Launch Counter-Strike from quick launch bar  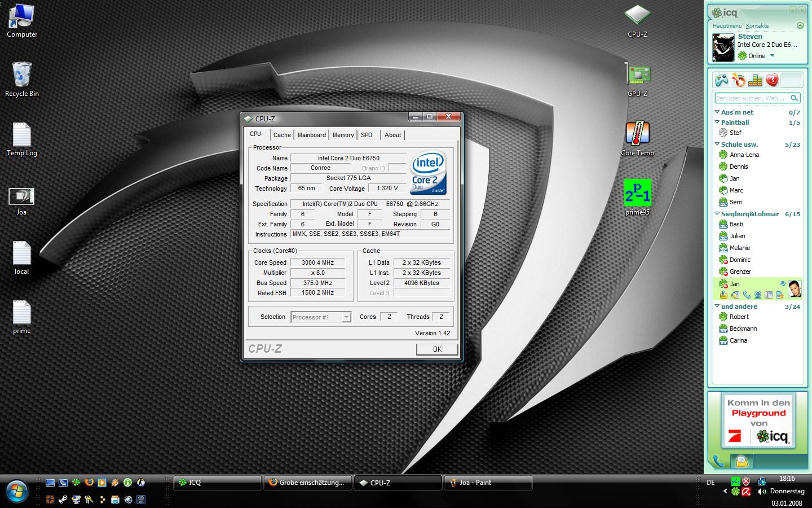tap(141, 483)
